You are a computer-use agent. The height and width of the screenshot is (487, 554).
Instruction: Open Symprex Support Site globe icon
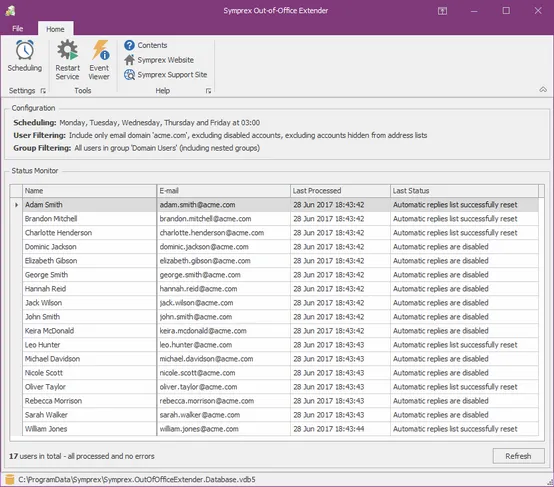[x=129, y=75]
